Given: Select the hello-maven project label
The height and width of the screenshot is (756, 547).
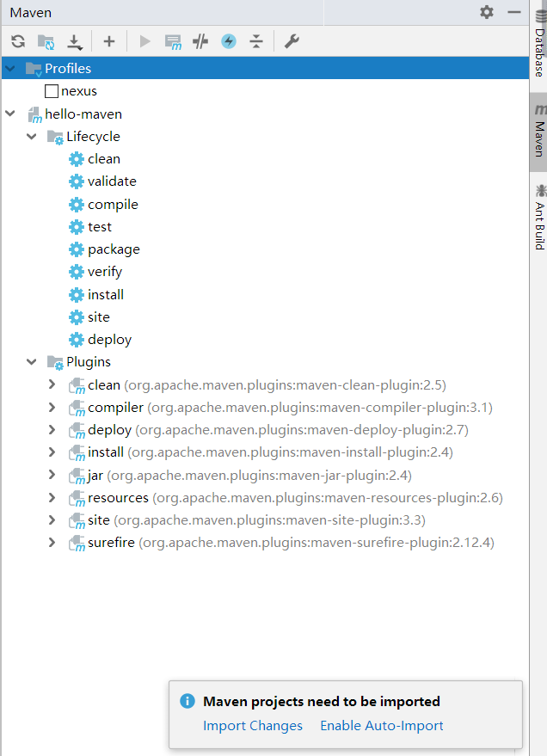Looking at the screenshot, I should (x=83, y=114).
